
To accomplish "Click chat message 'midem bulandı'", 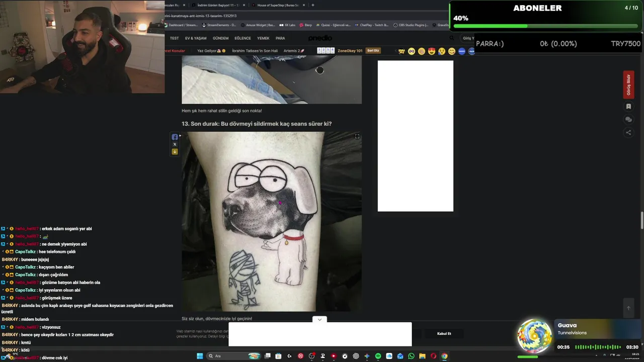I will pyautogui.click(x=35, y=319).
